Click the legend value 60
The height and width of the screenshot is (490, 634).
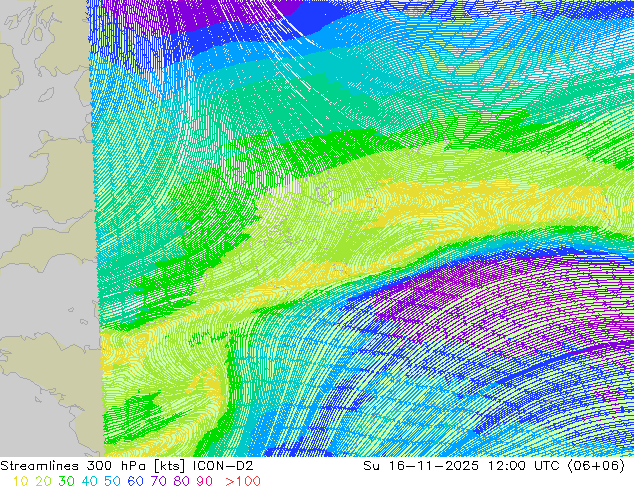135,481
